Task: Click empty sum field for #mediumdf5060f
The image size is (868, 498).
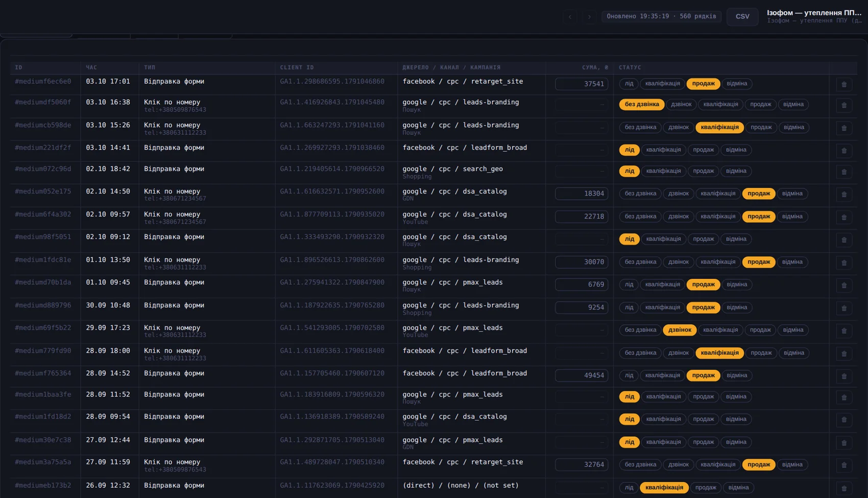Action: [582, 104]
